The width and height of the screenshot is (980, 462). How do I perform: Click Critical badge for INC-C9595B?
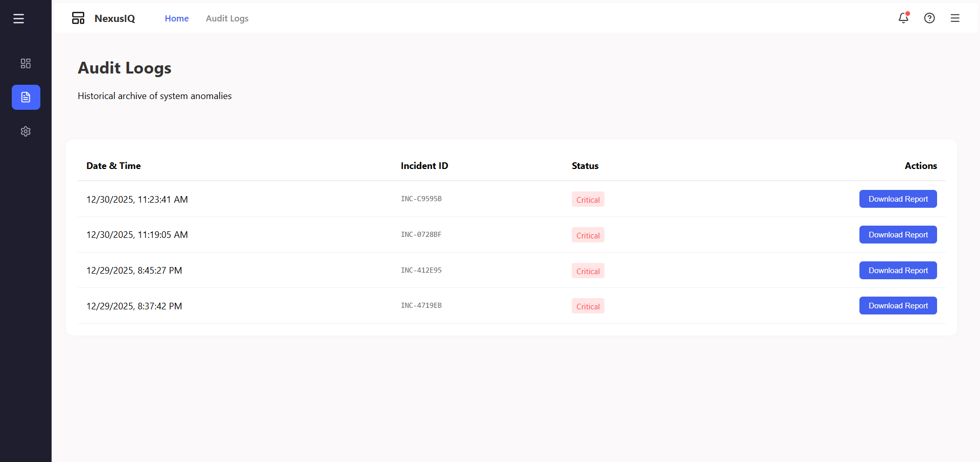point(588,200)
